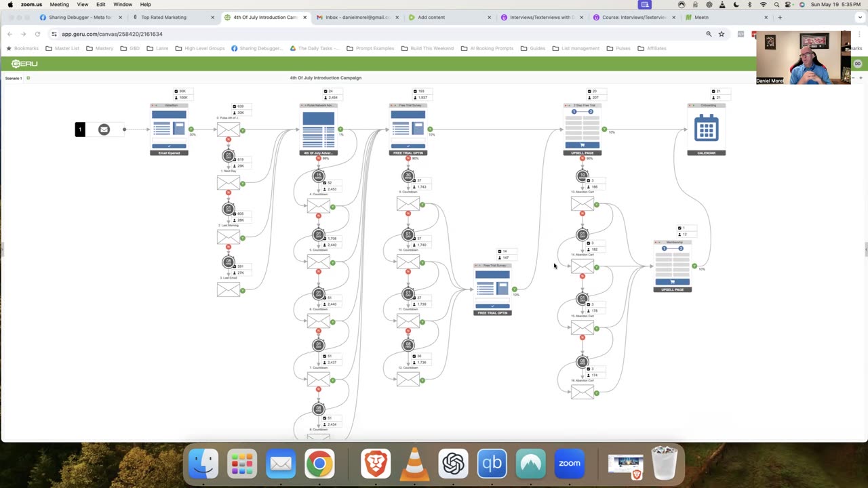This screenshot has height=488, width=868.
Task: Go back to the previous page
Action: click(9, 34)
